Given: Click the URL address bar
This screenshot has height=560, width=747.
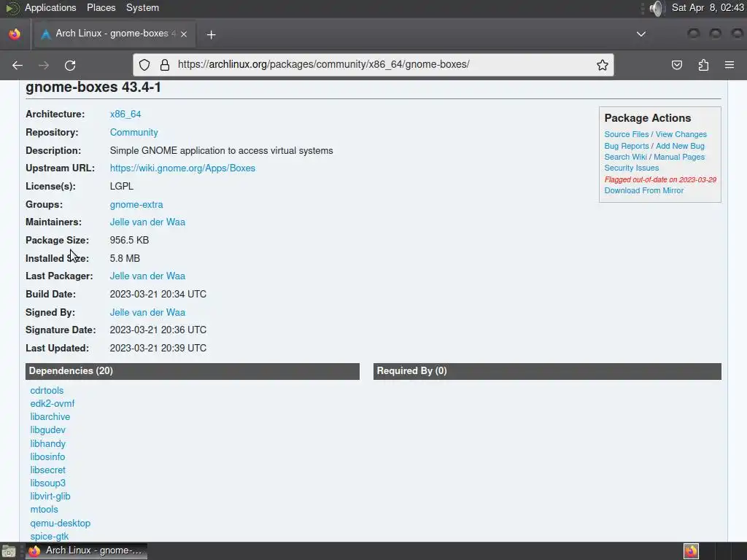Looking at the screenshot, I should 373,65.
